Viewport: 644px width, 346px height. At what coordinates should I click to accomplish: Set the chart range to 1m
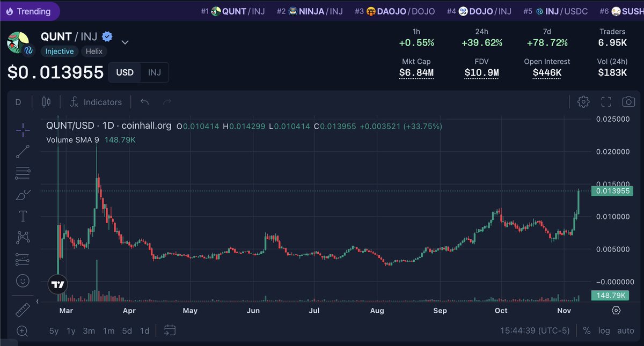click(x=109, y=331)
